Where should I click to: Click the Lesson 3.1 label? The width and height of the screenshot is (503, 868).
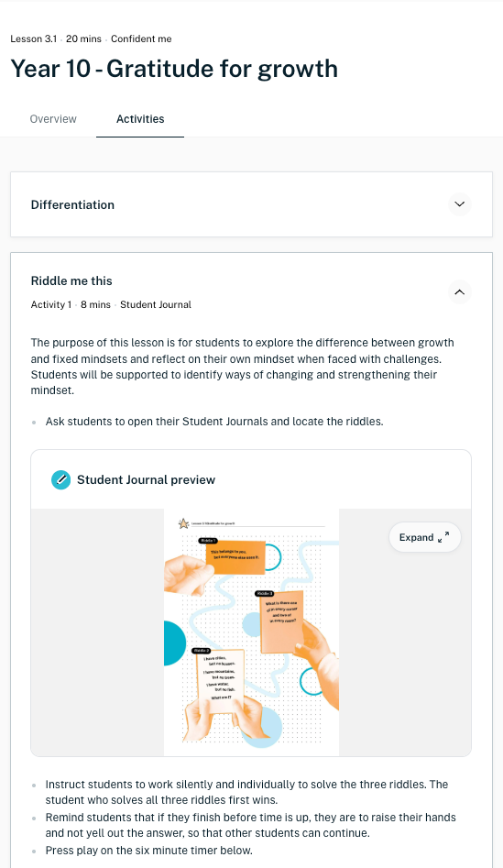click(x=34, y=38)
